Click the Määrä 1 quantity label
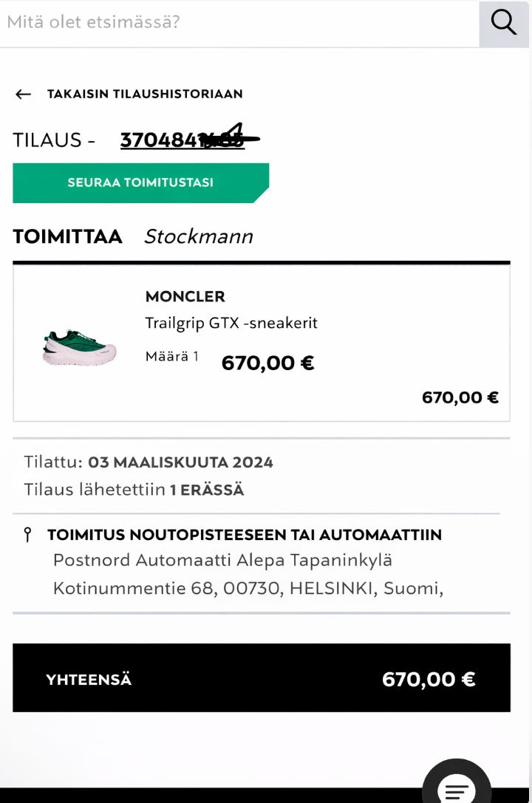 tap(171, 357)
